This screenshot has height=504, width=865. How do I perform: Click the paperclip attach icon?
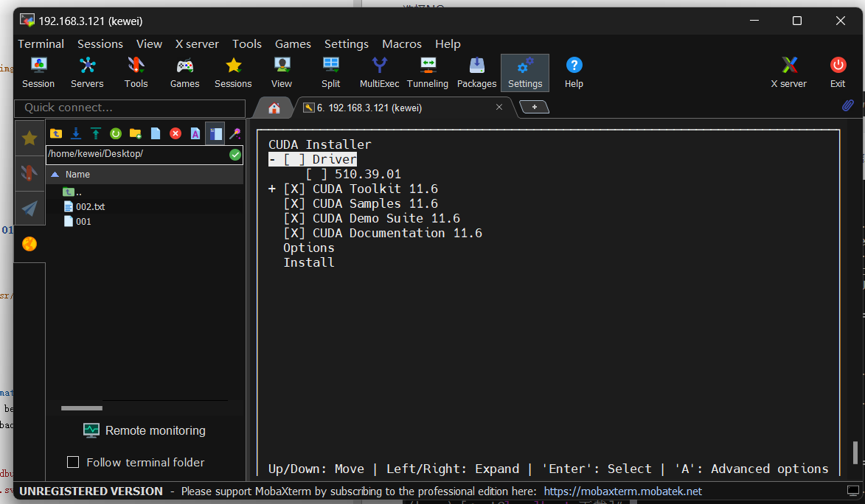848,105
